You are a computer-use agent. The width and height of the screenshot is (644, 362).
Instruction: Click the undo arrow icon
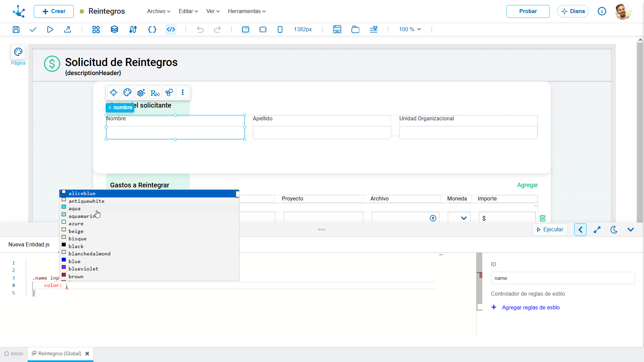coord(200,29)
